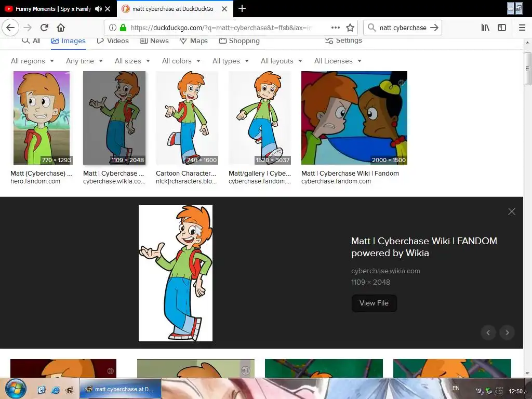
Task: Launch Internet Explorer from the taskbar
Action: tap(55, 390)
